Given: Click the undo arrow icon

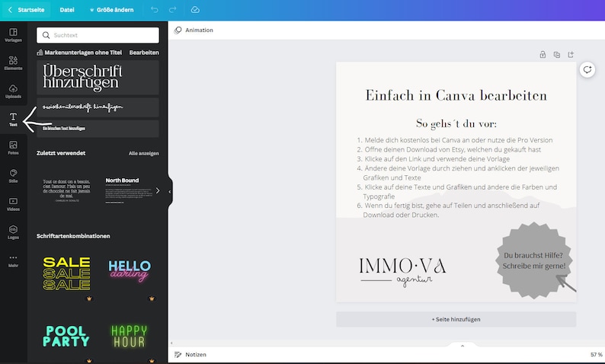Looking at the screenshot, I should pyautogui.click(x=155, y=10).
